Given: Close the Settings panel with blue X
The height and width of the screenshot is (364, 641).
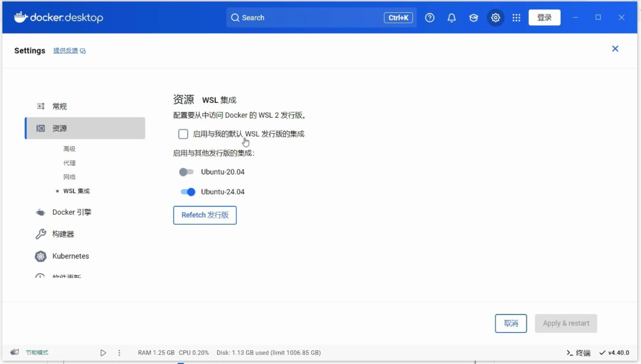Looking at the screenshot, I should pyautogui.click(x=615, y=48).
